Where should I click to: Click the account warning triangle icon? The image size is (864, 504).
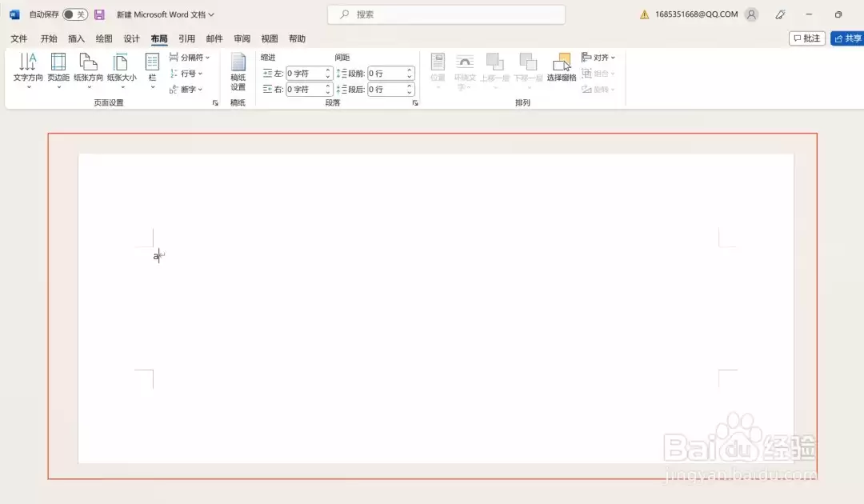tap(644, 14)
